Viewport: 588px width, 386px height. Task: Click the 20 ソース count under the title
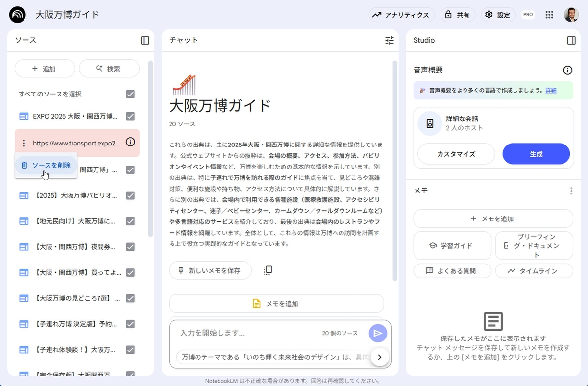182,124
